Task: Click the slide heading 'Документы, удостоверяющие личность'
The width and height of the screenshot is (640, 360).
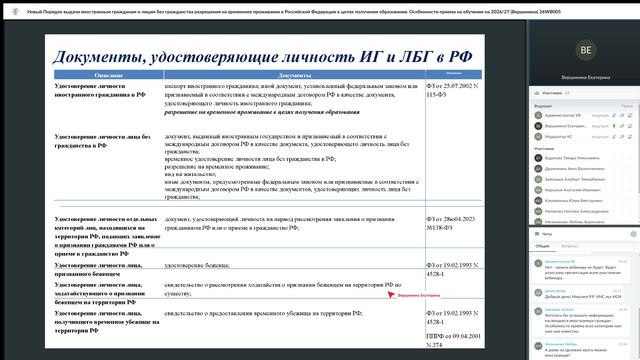Action: tap(263, 56)
